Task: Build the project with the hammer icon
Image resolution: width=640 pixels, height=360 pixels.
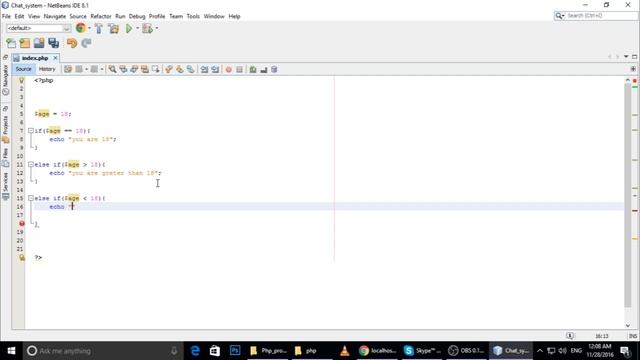Action: pyautogui.click(x=99, y=28)
